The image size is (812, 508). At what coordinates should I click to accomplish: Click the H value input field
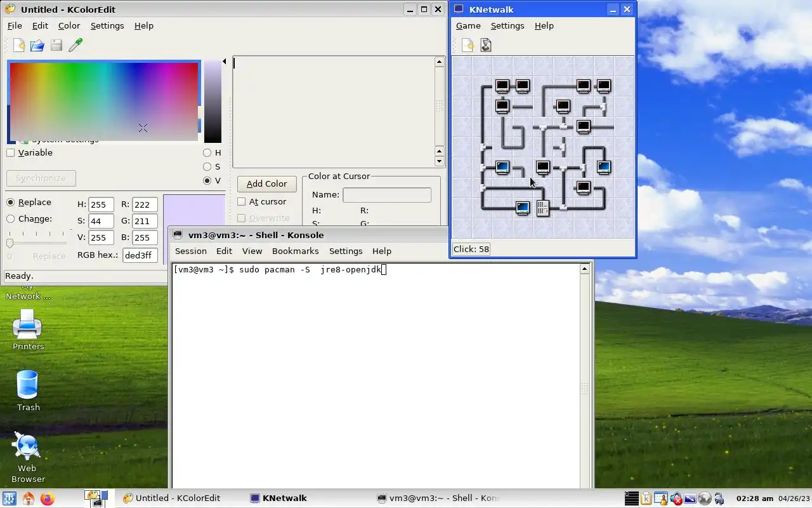(x=101, y=205)
